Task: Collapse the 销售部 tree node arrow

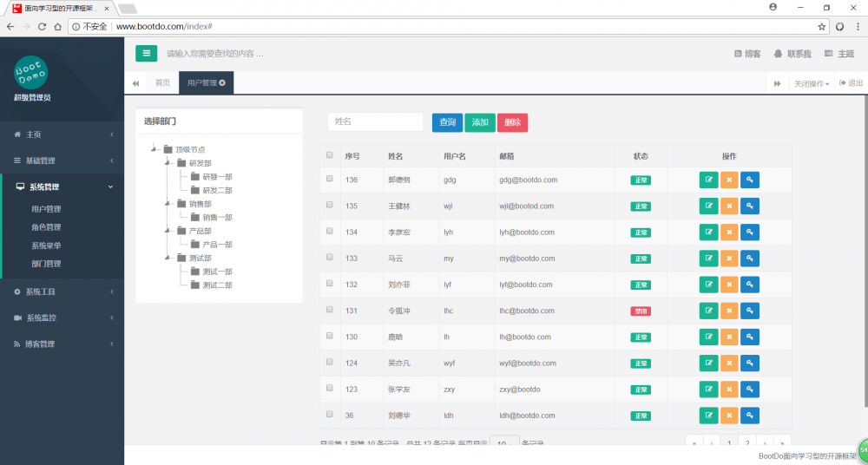Action: point(167,204)
